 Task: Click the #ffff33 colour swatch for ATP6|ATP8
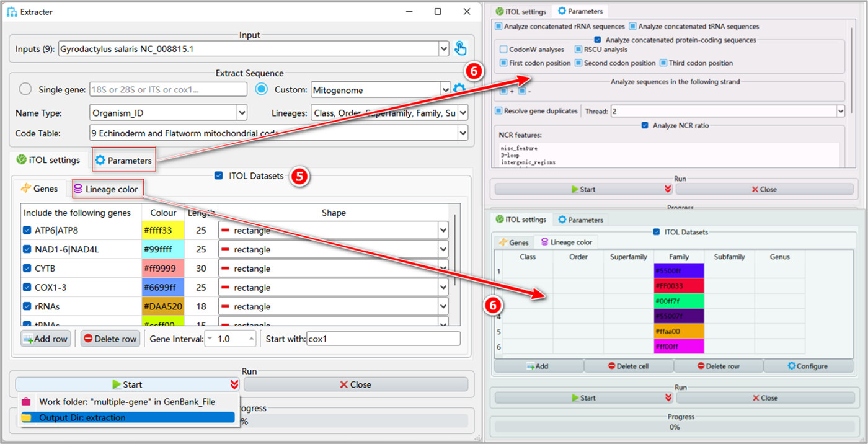[164, 230]
